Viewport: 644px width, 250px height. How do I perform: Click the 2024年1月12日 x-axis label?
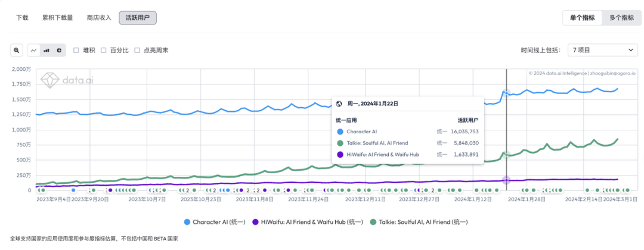tap(473, 199)
